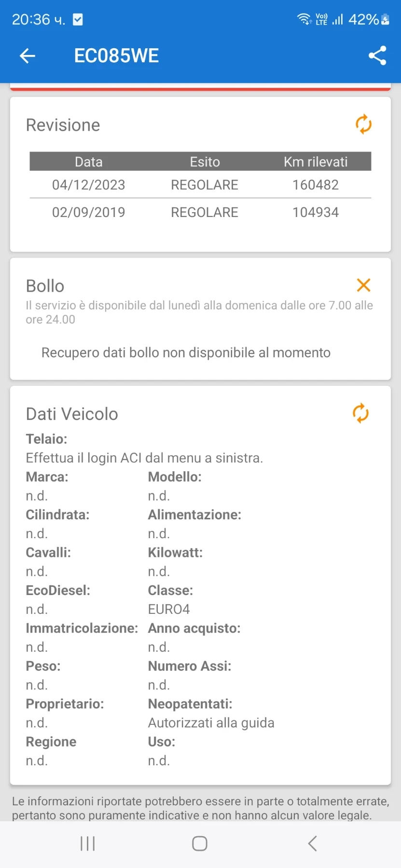Image resolution: width=401 pixels, height=868 pixels.
Task: Tap the Data column header
Action: [89, 162]
